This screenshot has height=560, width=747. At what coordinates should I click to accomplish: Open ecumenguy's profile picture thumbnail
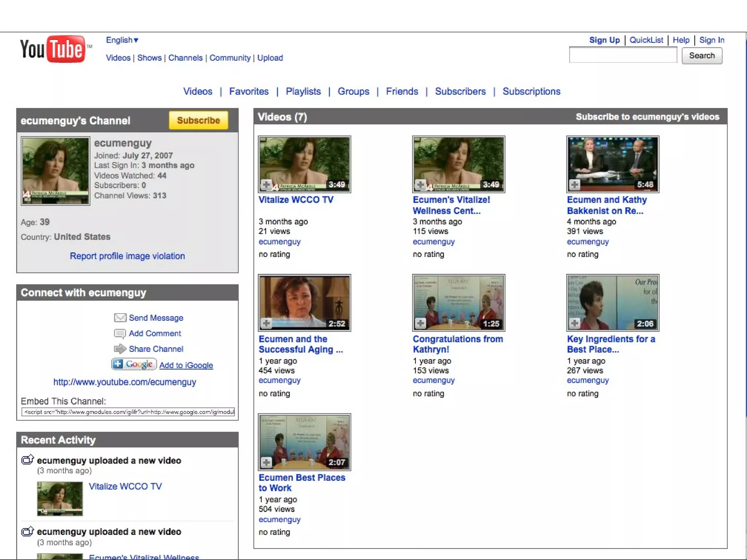(x=55, y=171)
